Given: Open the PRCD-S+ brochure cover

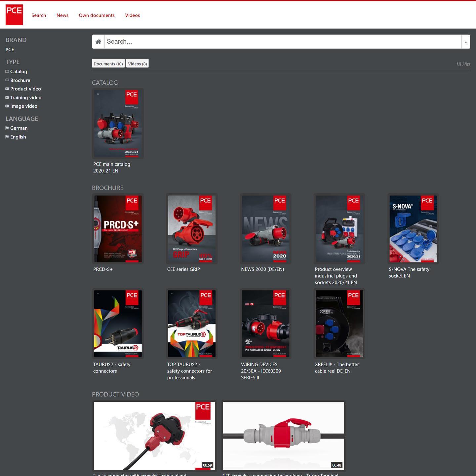Looking at the screenshot, I should [118, 229].
